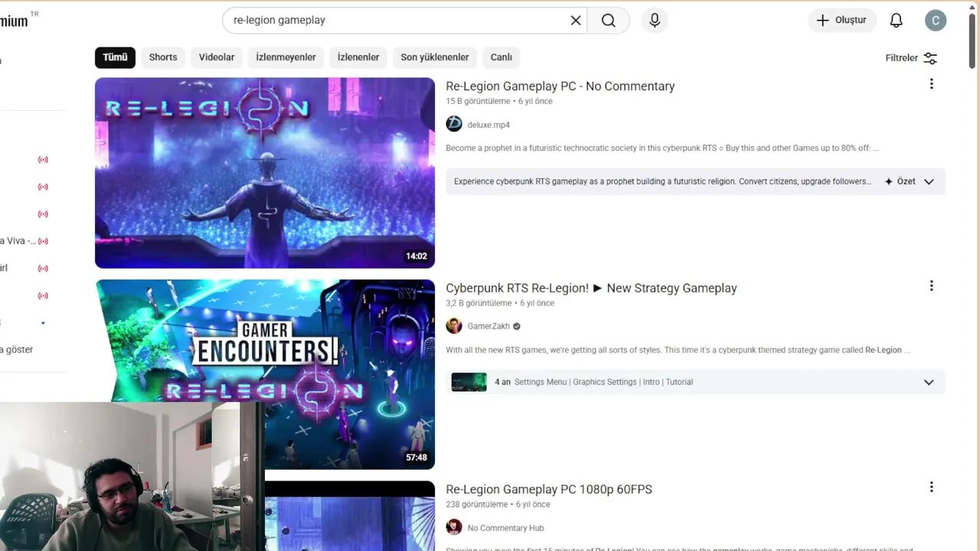Image resolution: width=980 pixels, height=551 pixels.
Task: Click the No Commentary Hub channel avatar
Action: (454, 527)
